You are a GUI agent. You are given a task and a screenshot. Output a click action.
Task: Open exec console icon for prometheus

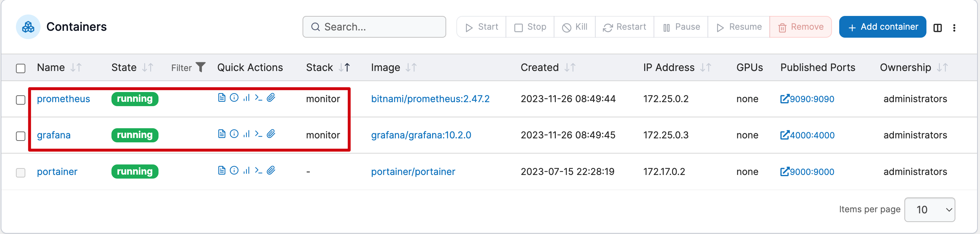coord(259,98)
